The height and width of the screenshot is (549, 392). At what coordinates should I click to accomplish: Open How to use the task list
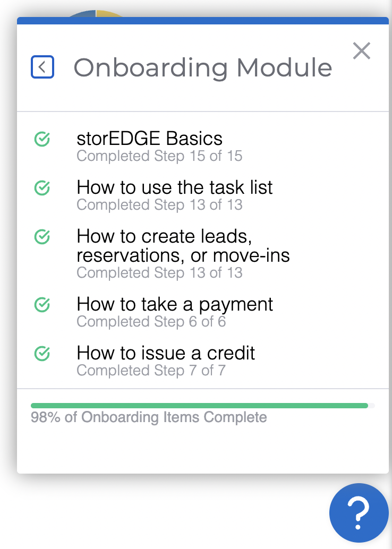click(x=174, y=187)
